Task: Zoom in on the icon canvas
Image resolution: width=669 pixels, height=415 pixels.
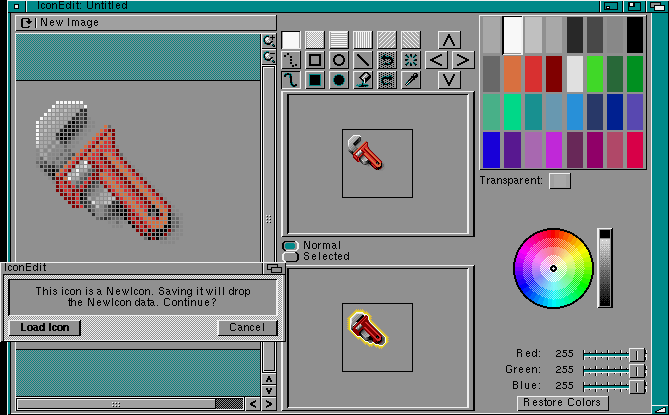Action: 268,41
